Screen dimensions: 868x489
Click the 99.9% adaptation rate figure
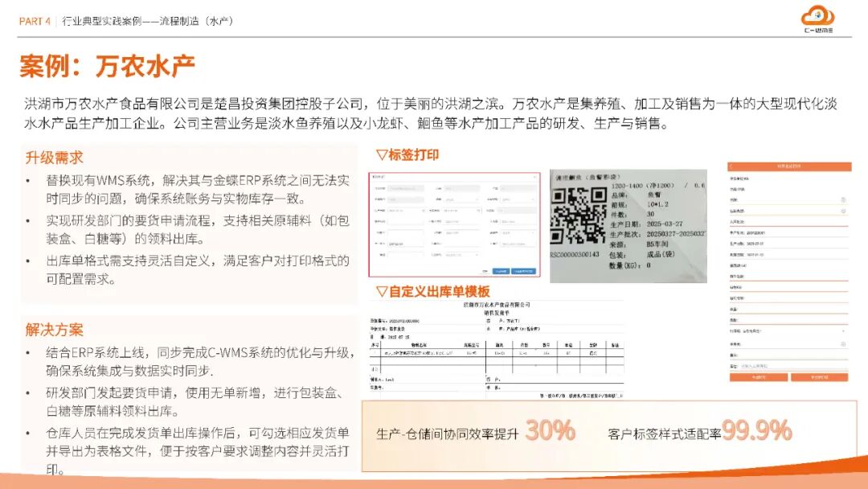coord(757,430)
